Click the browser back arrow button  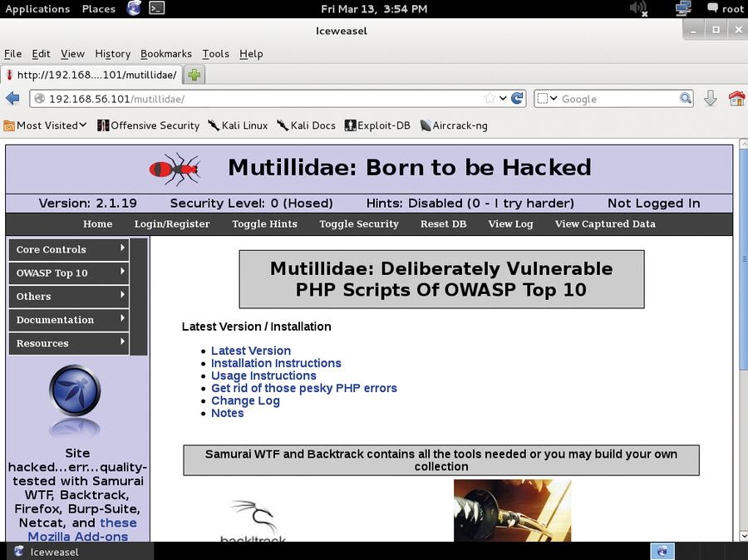point(12,99)
